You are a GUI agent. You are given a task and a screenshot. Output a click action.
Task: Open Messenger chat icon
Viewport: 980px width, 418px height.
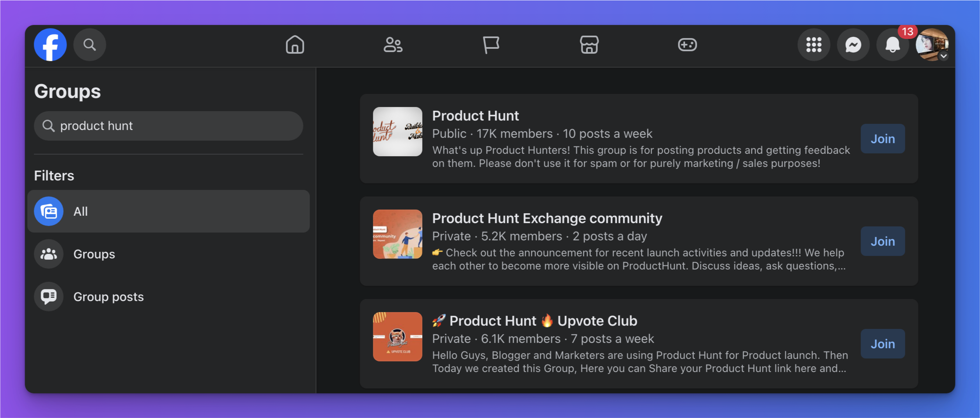[853, 45]
